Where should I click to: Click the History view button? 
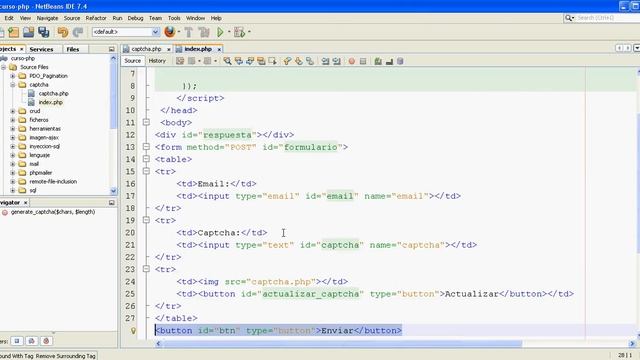[x=157, y=61]
